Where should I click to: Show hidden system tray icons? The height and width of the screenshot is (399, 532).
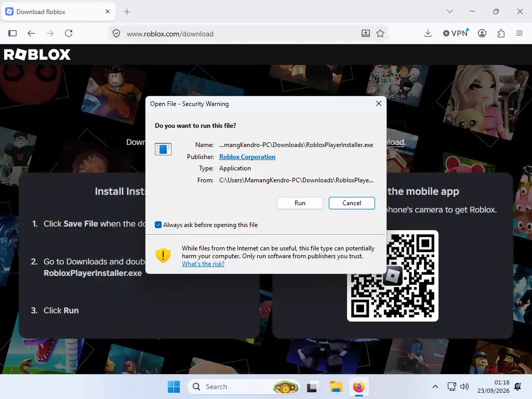pyautogui.click(x=435, y=387)
